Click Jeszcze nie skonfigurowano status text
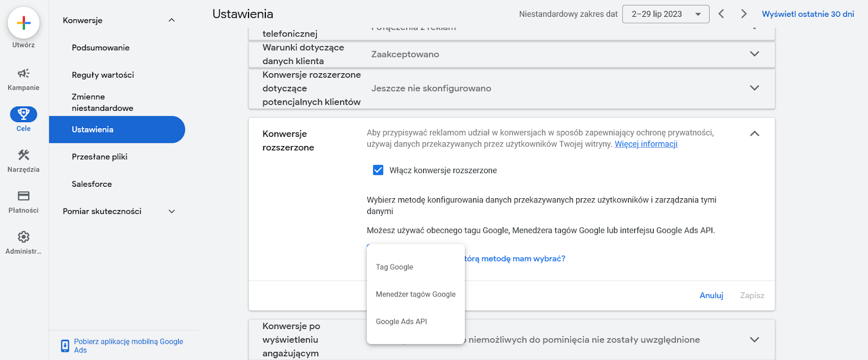Image resolution: width=868 pixels, height=360 pixels. pos(431,88)
